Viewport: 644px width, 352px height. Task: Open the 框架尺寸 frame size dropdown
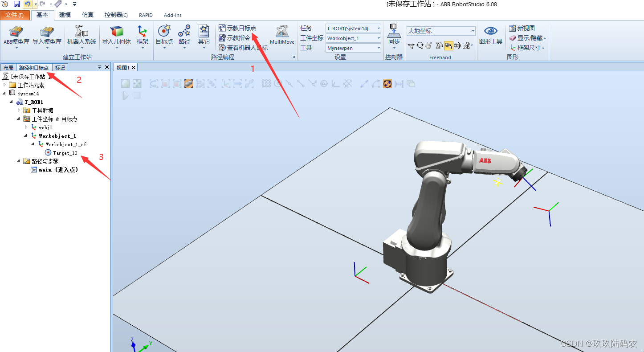(x=527, y=48)
